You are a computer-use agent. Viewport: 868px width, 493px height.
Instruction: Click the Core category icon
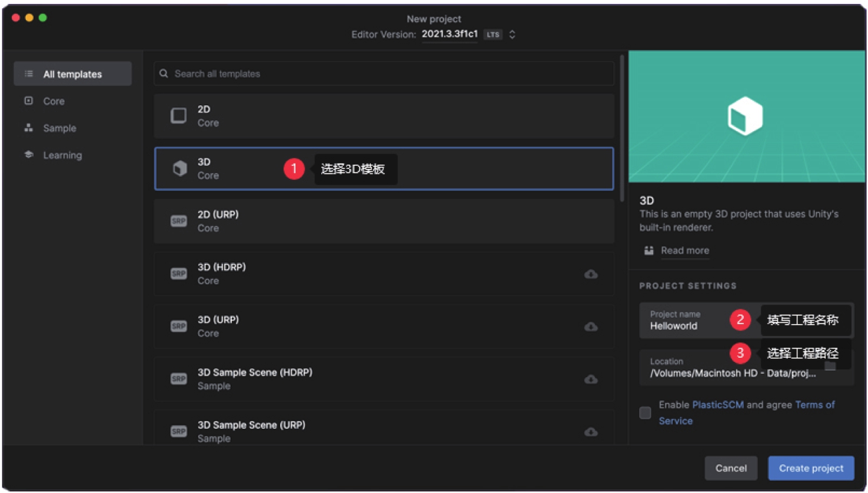point(28,101)
